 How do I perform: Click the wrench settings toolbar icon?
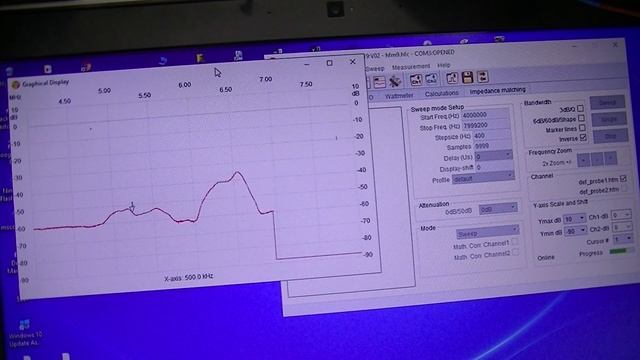pos(394,81)
